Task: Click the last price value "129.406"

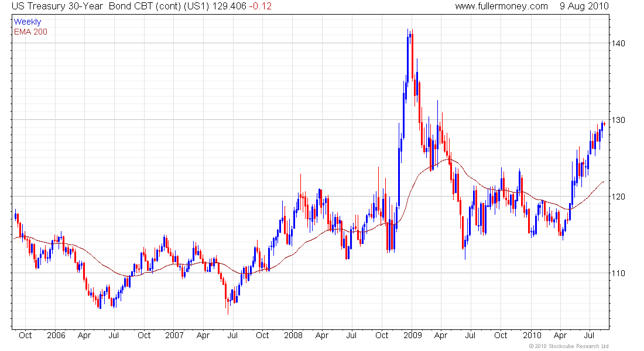Action: (229, 6)
